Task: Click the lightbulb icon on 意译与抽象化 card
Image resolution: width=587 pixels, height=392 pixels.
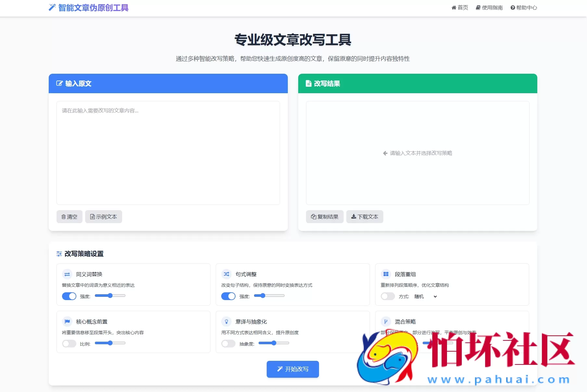Action: click(x=226, y=322)
